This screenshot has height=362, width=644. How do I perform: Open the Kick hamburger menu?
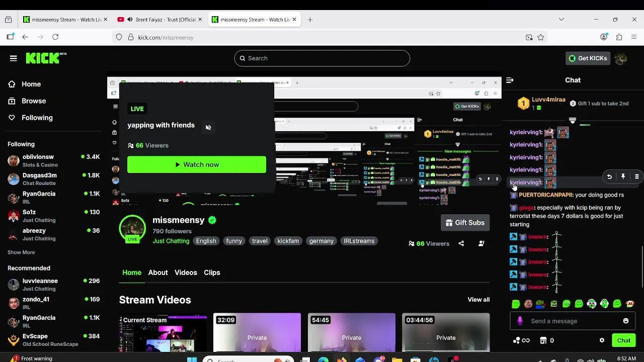tap(14, 58)
